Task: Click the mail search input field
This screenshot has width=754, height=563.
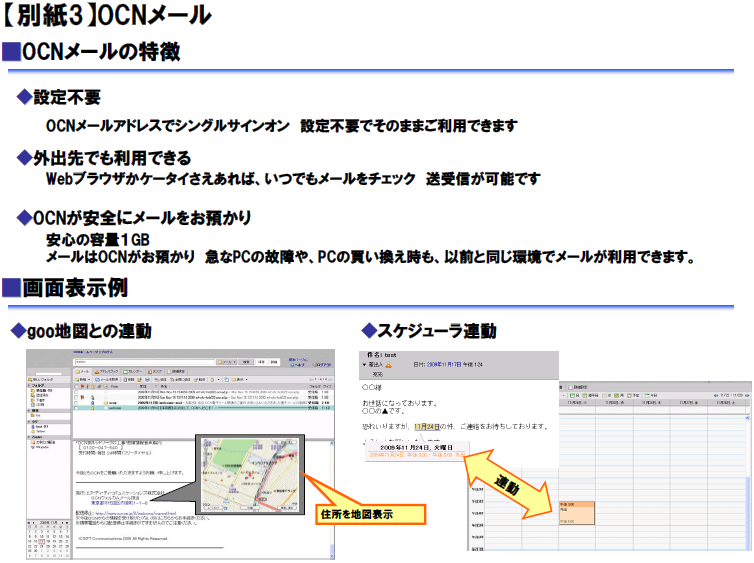Action: 145,362
